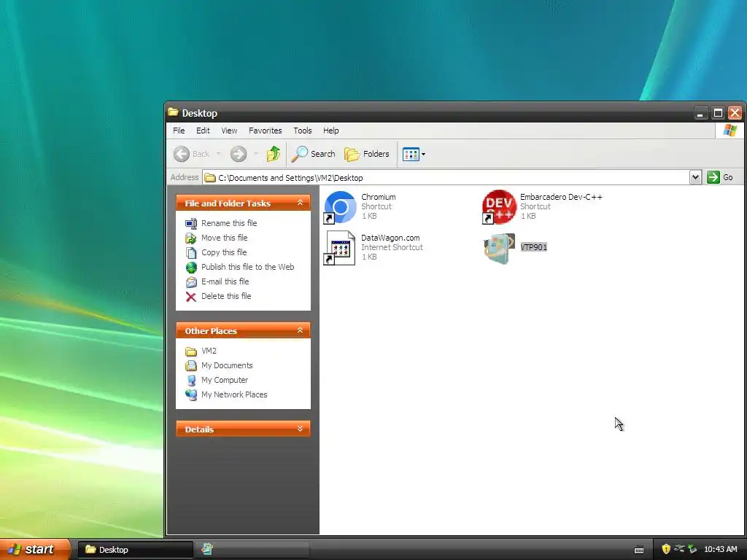Open the View menu

(x=229, y=131)
